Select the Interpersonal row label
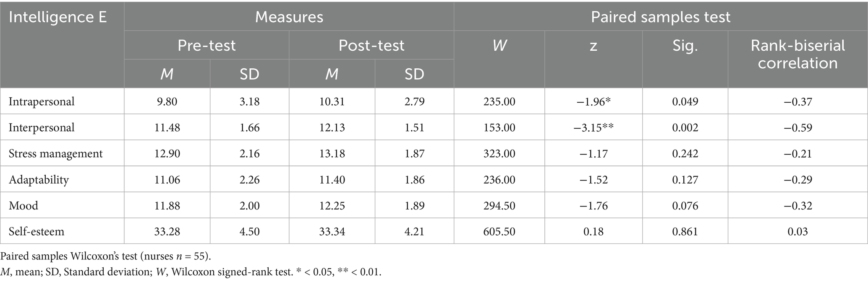Viewport: 868px width, 282px height. (42, 127)
